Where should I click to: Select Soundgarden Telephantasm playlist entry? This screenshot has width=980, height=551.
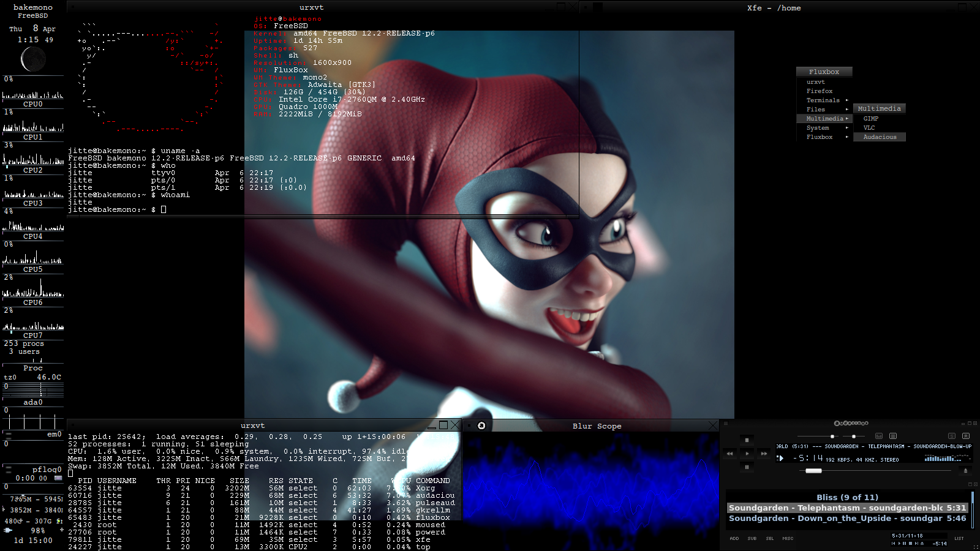tap(848, 508)
